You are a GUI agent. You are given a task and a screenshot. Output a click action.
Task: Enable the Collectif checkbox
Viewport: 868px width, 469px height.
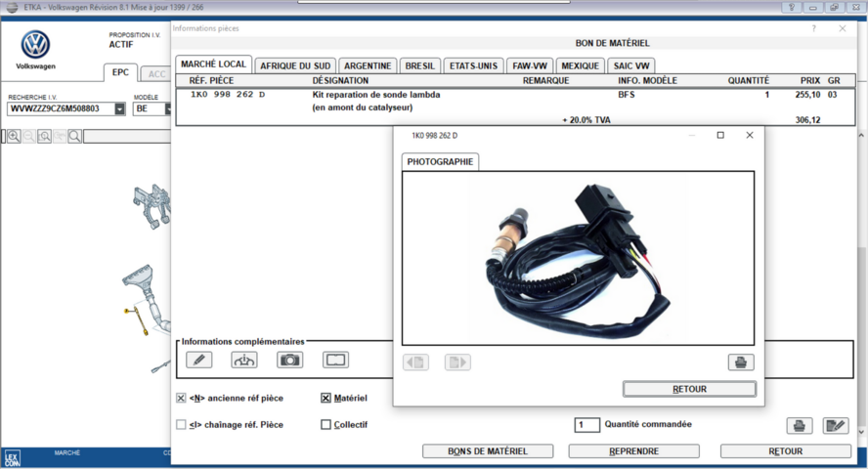pyautogui.click(x=326, y=424)
